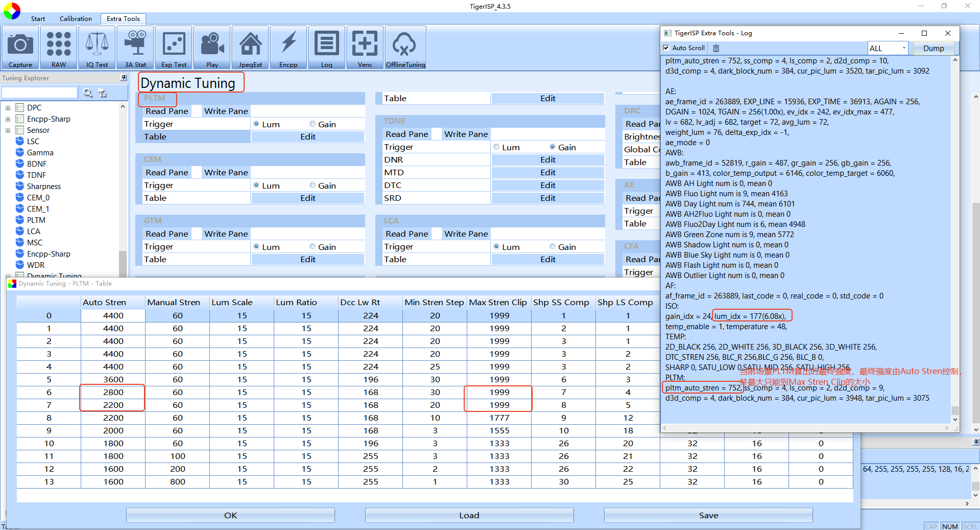The image size is (980, 530).
Task: Click the Save button below table
Action: (x=708, y=515)
